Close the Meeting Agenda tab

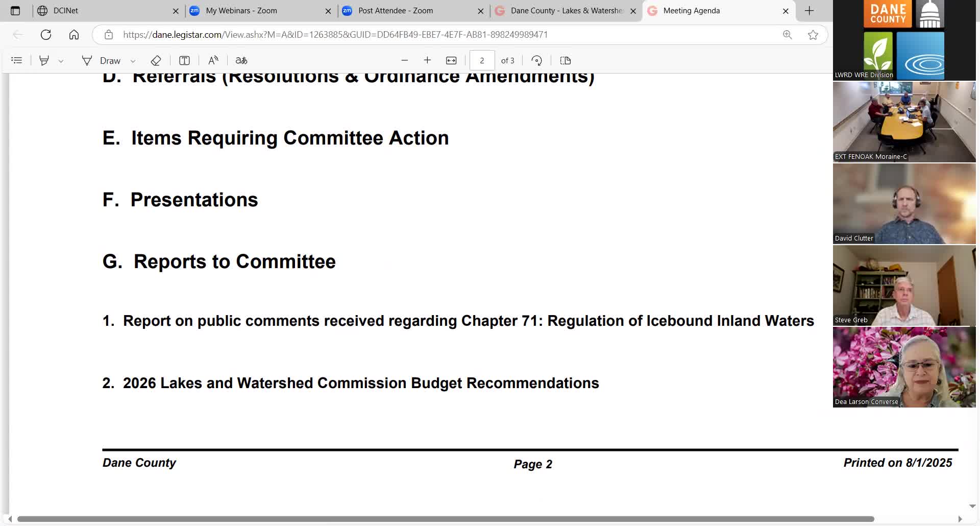pyautogui.click(x=786, y=11)
